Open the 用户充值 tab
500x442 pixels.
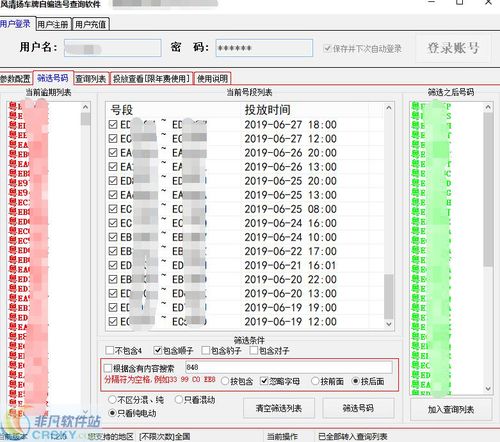point(91,24)
